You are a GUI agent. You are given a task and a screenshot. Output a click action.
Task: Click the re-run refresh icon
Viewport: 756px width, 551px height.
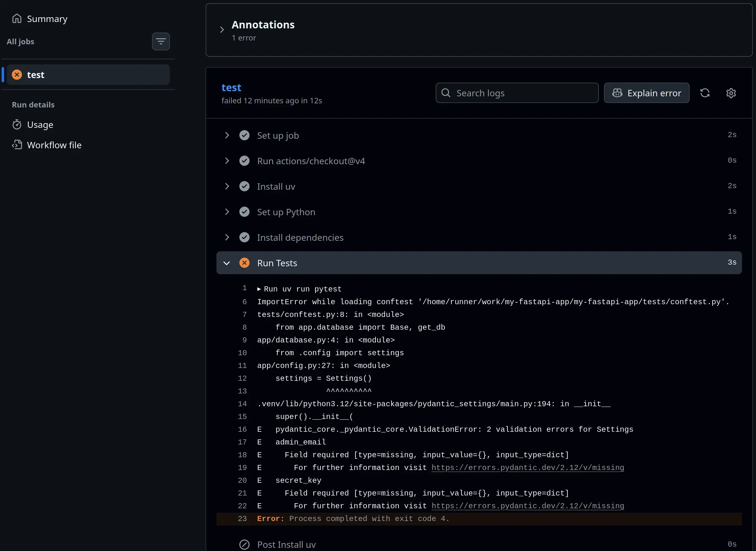[x=705, y=93]
